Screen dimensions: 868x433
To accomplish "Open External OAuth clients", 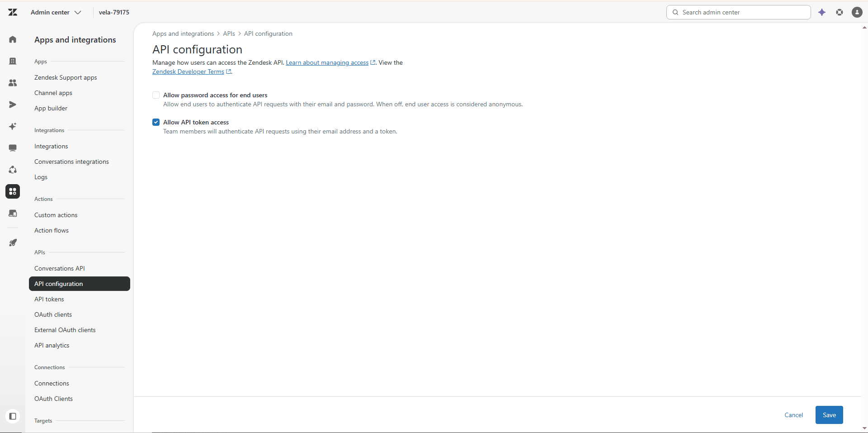I will pos(65,330).
